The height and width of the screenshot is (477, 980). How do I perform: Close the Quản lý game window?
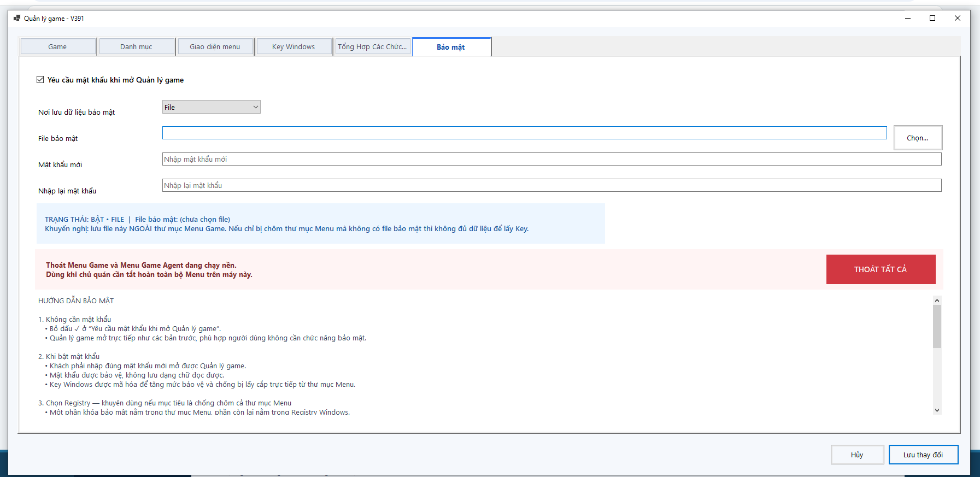tap(958, 18)
